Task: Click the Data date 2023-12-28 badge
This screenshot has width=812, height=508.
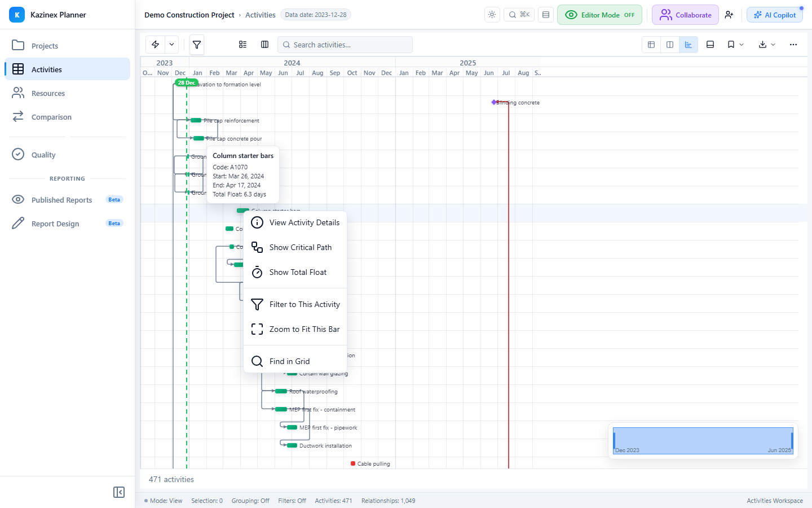Action: 316,15
